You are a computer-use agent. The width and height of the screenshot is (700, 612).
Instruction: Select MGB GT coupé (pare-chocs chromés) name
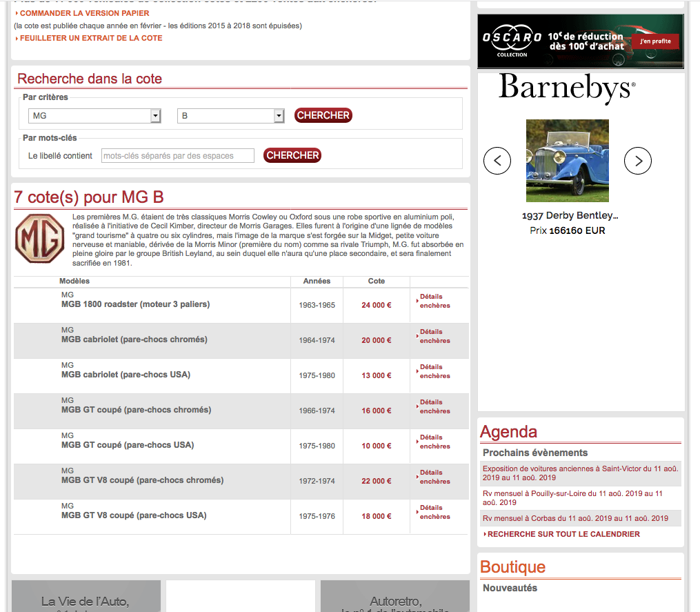click(136, 410)
